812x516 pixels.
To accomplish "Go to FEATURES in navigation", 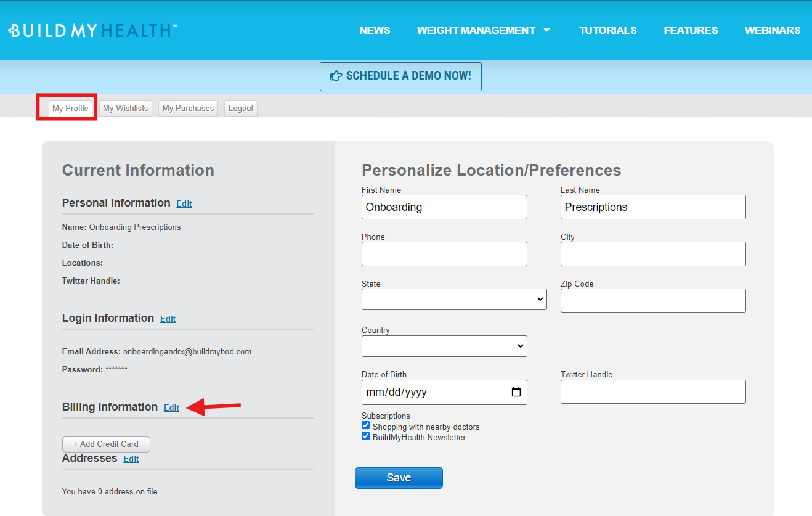I will (x=691, y=30).
